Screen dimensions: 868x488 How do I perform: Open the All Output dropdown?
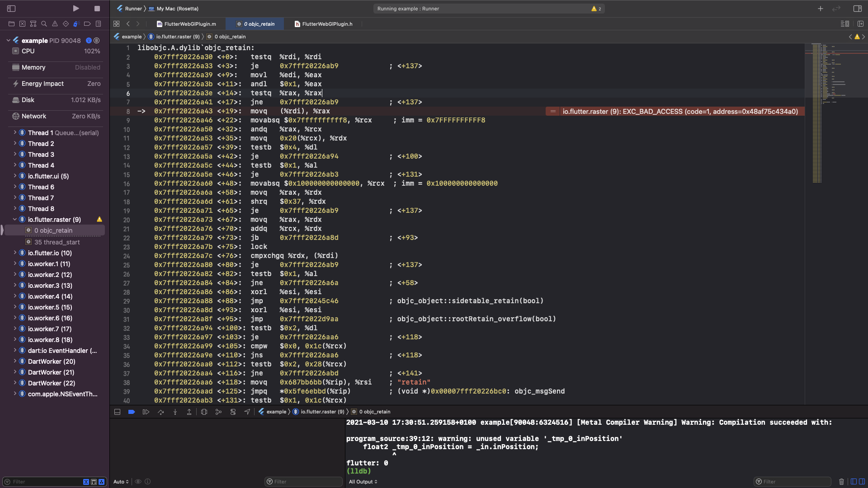point(362,482)
